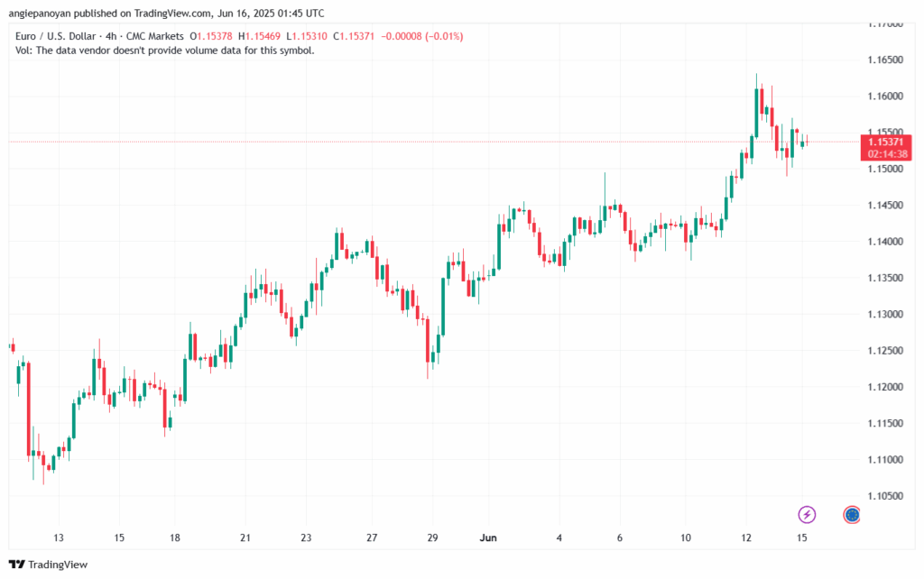Click the date label 29 on time axis
The height and width of the screenshot is (579, 924).
pyautogui.click(x=432, y=538)
